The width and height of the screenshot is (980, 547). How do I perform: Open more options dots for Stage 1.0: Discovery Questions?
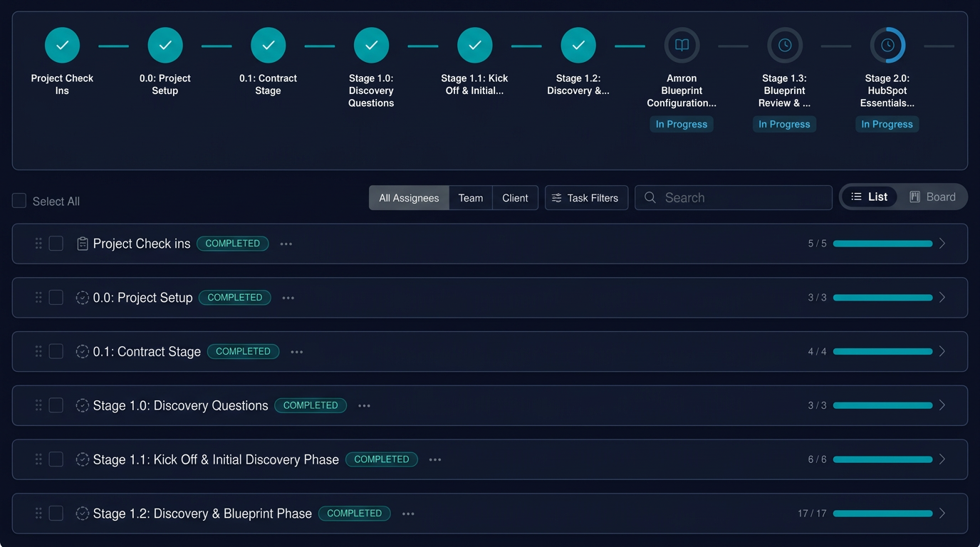[x=365, y=406]
